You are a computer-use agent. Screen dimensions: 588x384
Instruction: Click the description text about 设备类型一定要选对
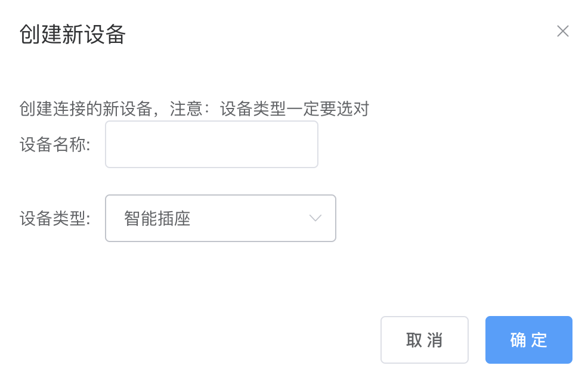[x=194, y=109]
